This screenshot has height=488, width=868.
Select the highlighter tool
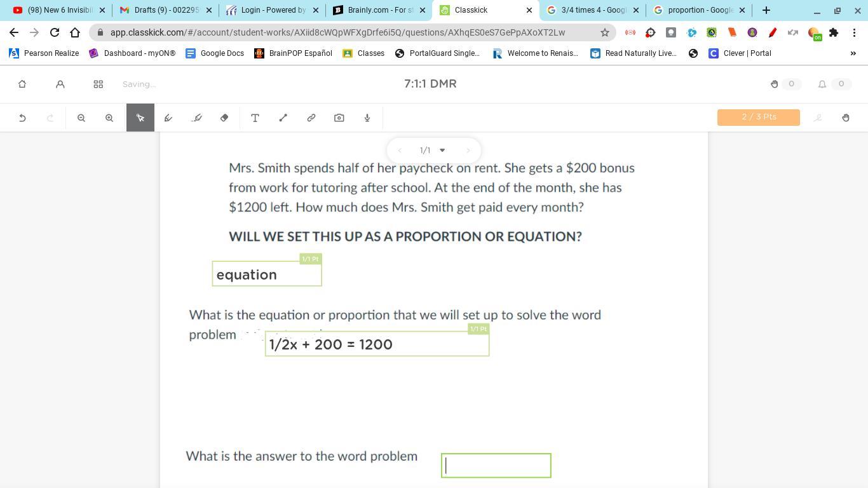click(x=196, y=118)
